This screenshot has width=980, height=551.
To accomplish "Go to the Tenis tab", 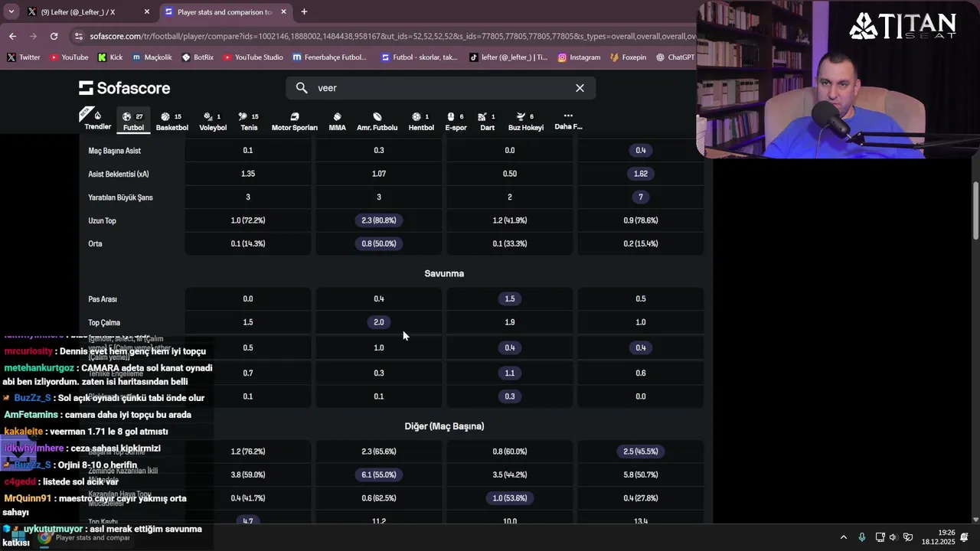I will [249, 121].
